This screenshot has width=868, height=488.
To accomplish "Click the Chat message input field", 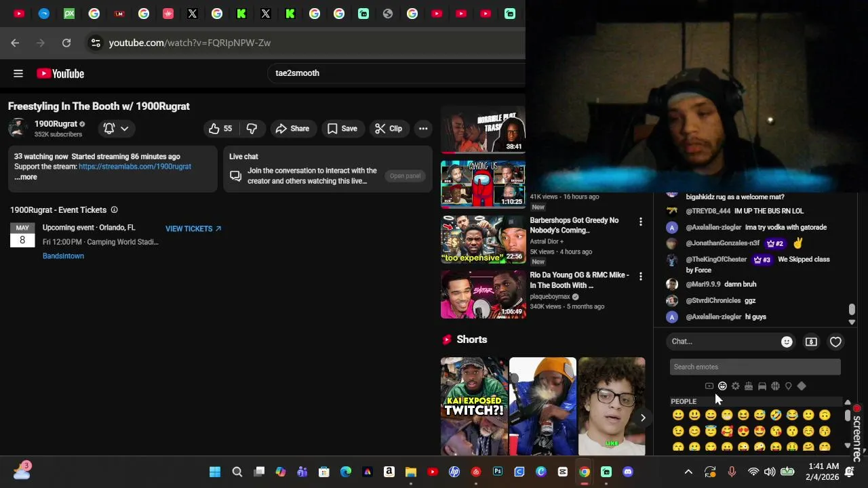I will (724, 342).
